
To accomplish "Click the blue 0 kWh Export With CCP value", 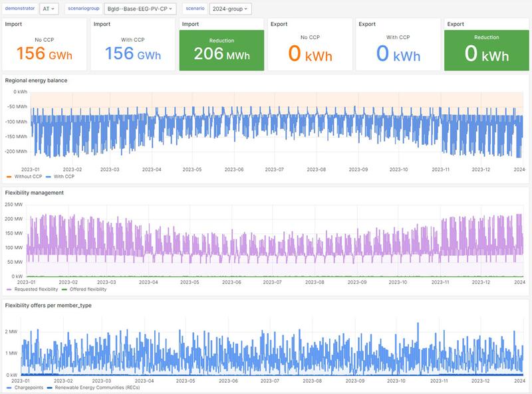I will pos(398,54).
